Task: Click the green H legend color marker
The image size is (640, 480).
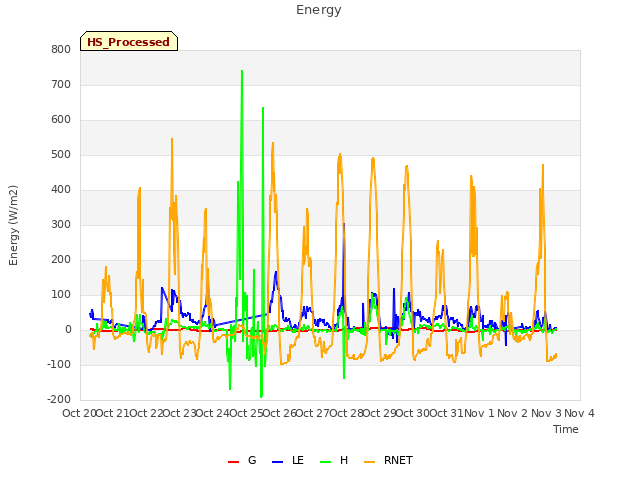Action: pos(326,462)
